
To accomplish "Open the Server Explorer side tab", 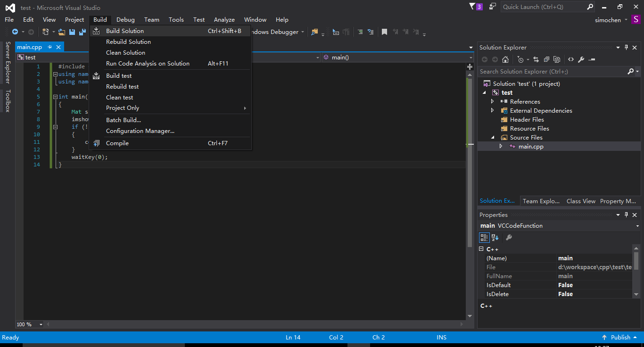I will tap(8, 62).
